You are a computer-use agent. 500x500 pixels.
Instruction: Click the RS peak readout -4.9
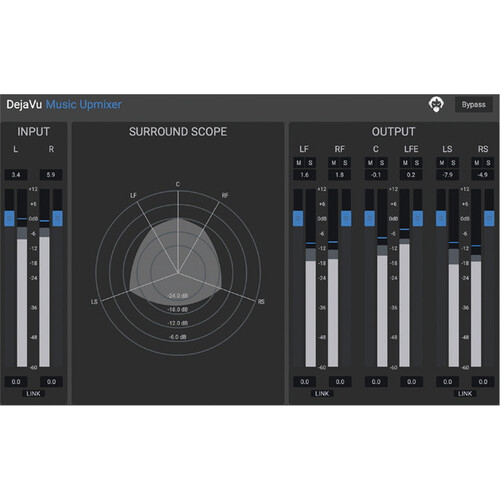point(483,175)
